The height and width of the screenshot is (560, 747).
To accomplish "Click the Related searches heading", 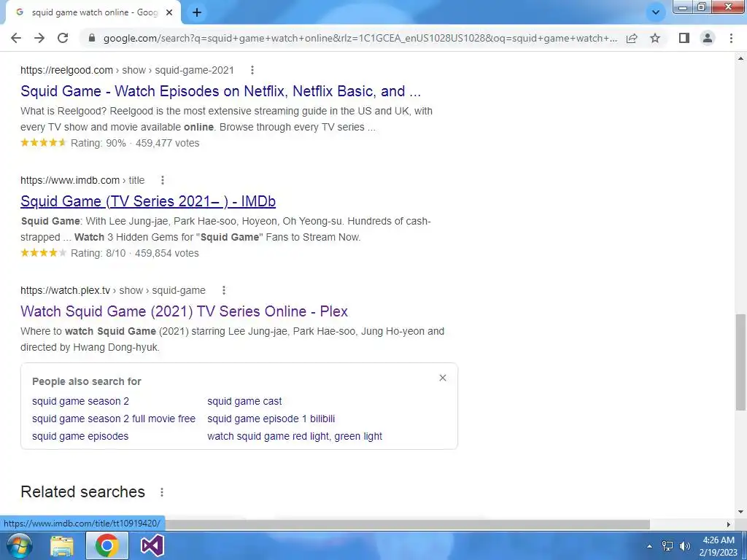I will 83,491.
